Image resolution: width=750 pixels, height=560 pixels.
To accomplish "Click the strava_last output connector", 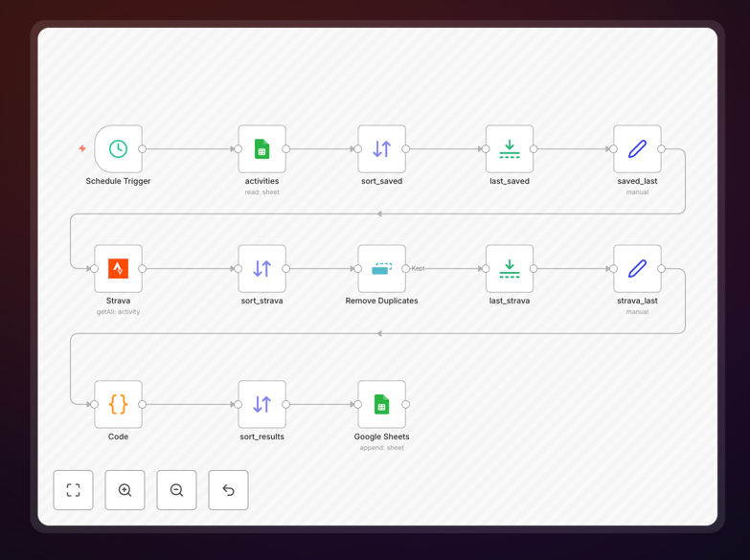I will tap(661, 269).
